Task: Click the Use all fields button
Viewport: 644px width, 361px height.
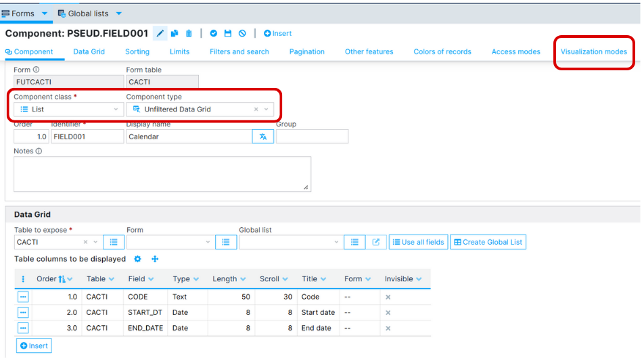Action: point(418,242)
